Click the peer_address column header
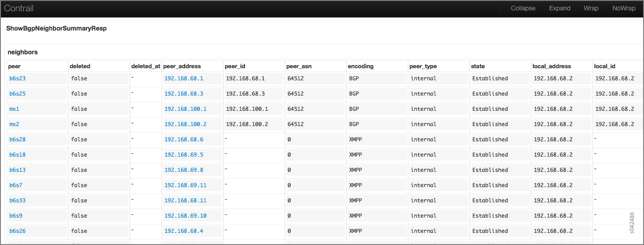 [x=182, y=66]
